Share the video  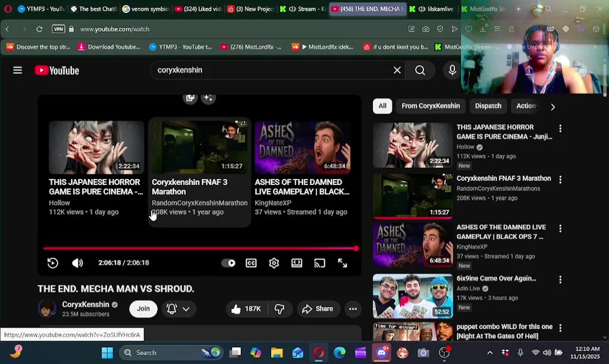click(317, 309)
